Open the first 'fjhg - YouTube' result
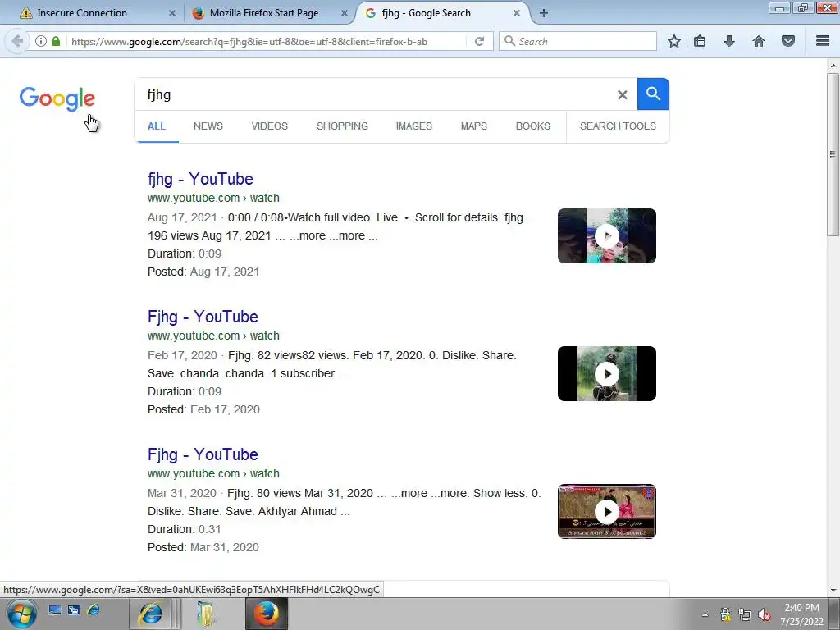The height and width of the screenshot is (630, 840). (200, 179)
